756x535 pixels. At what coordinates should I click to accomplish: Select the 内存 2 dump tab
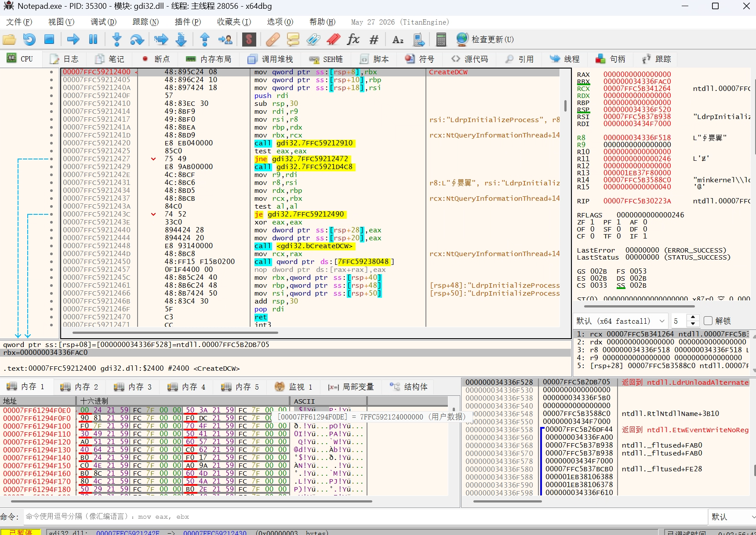pos(79,387)
